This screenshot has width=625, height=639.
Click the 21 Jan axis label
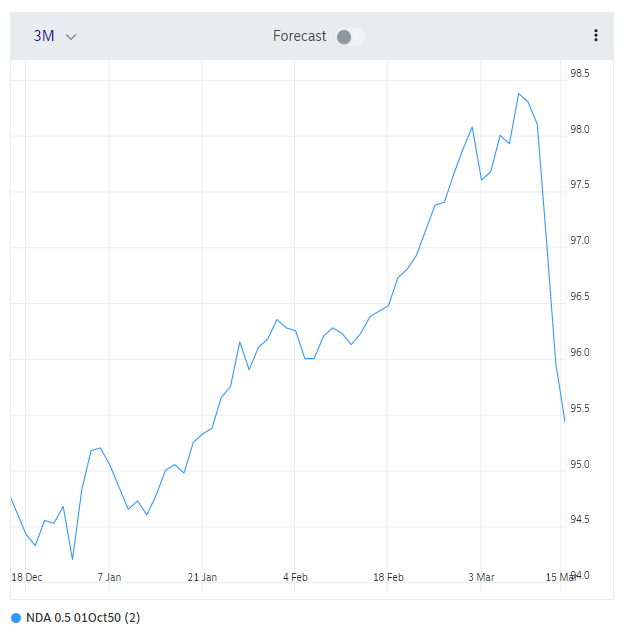pyautogui.click(x=202, y=577)
